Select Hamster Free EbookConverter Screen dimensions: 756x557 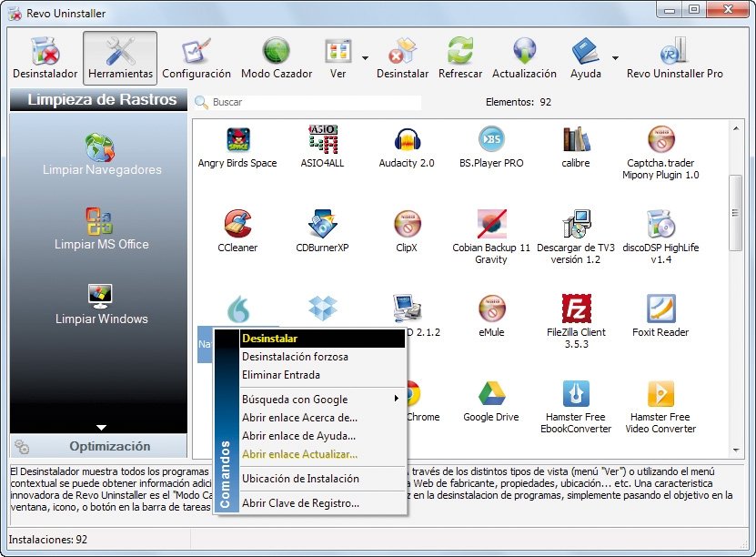[x=576, y=407]
